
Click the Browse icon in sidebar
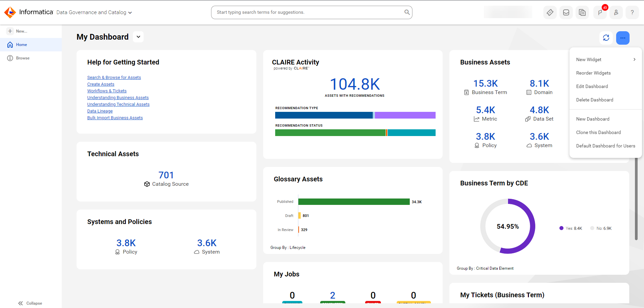(x=10, y=58)
